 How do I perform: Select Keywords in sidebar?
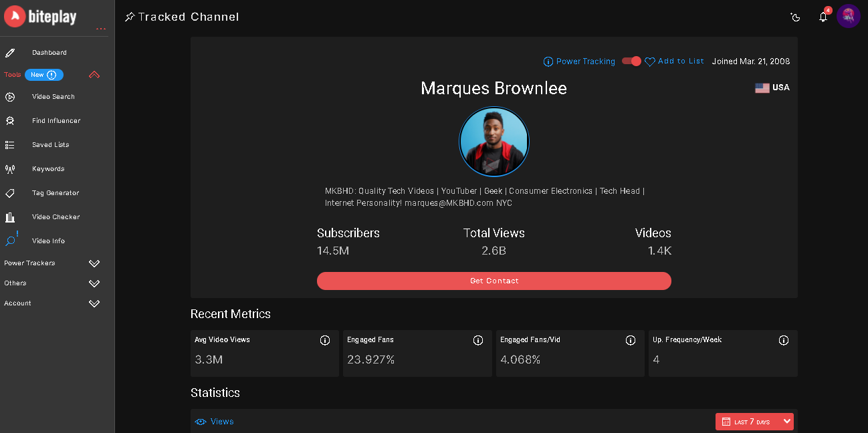point(48,169)
